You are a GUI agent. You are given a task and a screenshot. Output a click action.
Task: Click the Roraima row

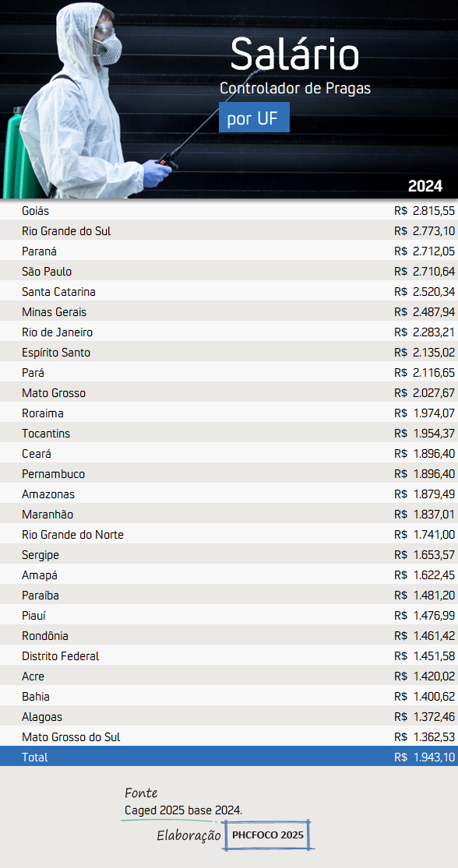point(229,413)
